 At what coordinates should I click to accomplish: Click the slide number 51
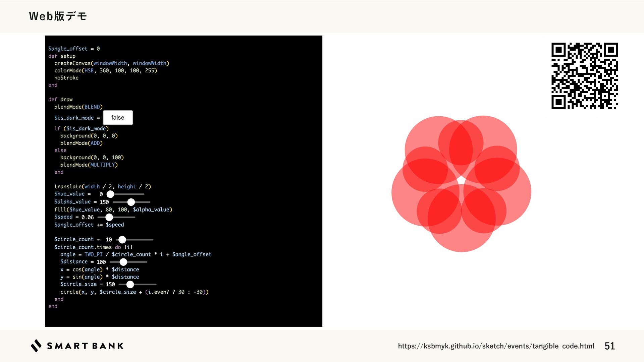click(609, 346)
